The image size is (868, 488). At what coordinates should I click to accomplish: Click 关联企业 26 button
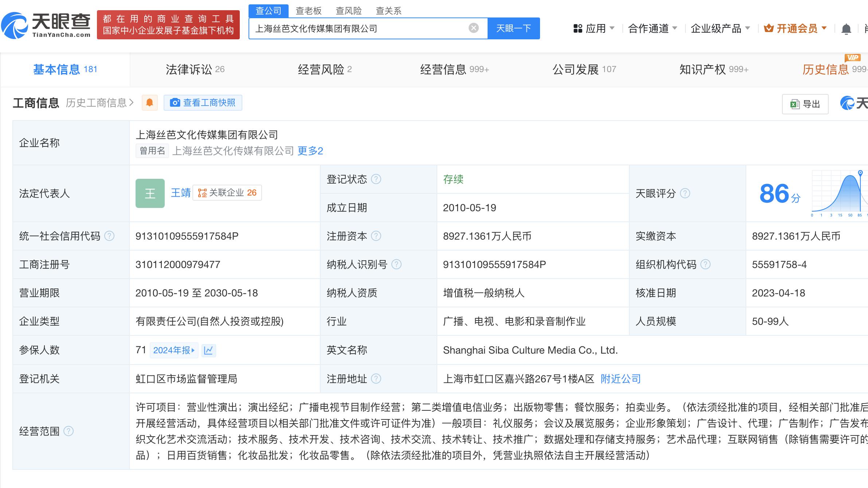pyautogui.click(x=227, y=193)
